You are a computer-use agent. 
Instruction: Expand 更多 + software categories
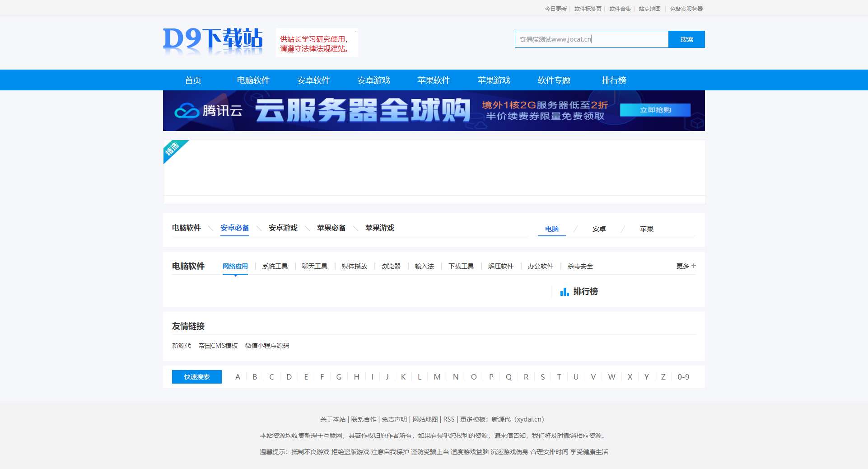coord(686,266)
